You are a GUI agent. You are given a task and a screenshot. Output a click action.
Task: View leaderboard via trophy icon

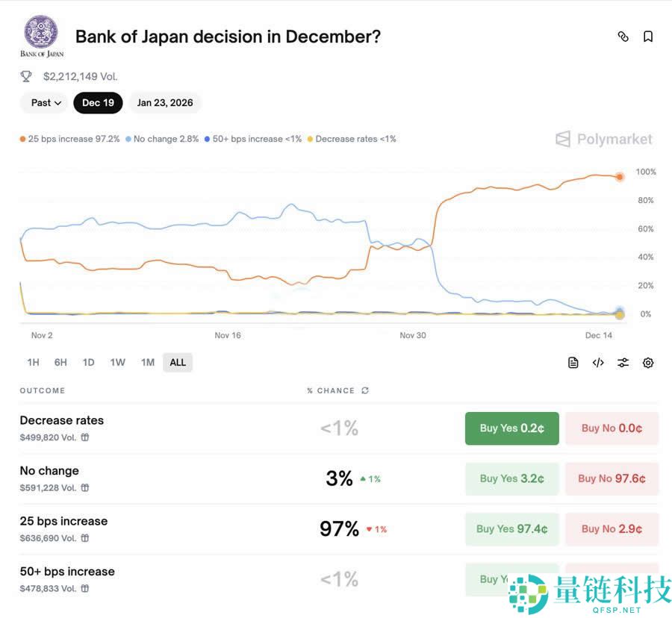tap(26, 75)
